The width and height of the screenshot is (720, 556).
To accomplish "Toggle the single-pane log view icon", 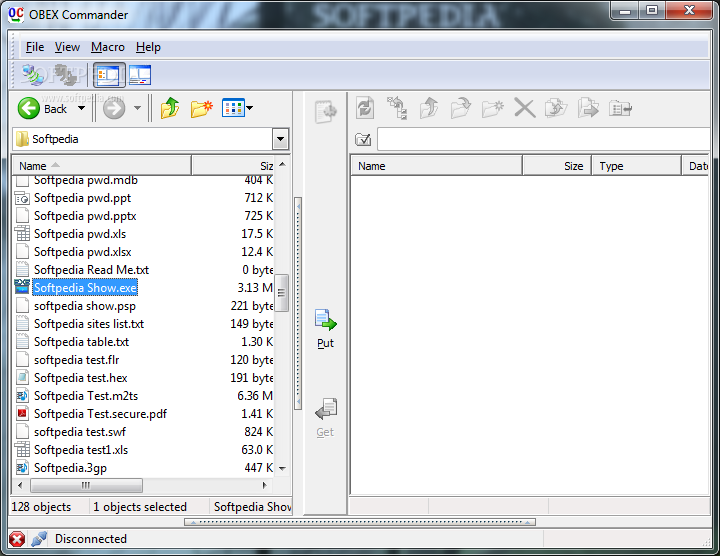I will [140, 75].
